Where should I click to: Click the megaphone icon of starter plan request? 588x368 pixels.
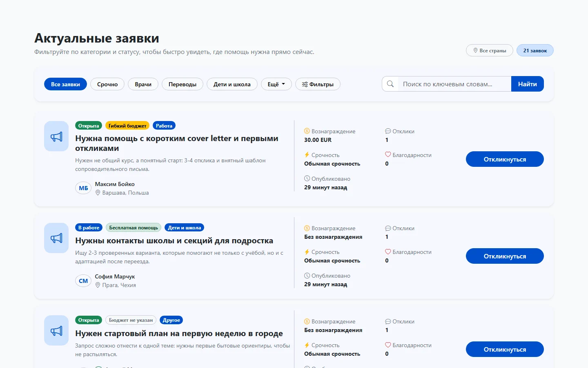pyautogui.click(x=56, y=330)
